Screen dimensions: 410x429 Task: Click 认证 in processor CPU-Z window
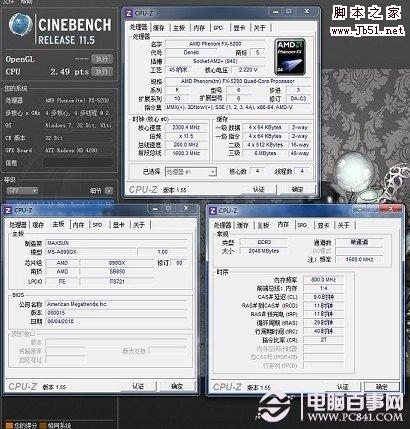point(259,189)
